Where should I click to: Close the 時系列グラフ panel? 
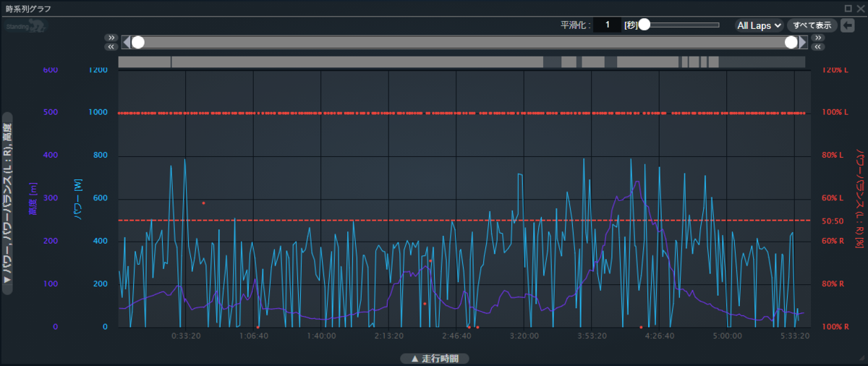tap(859, 9)
